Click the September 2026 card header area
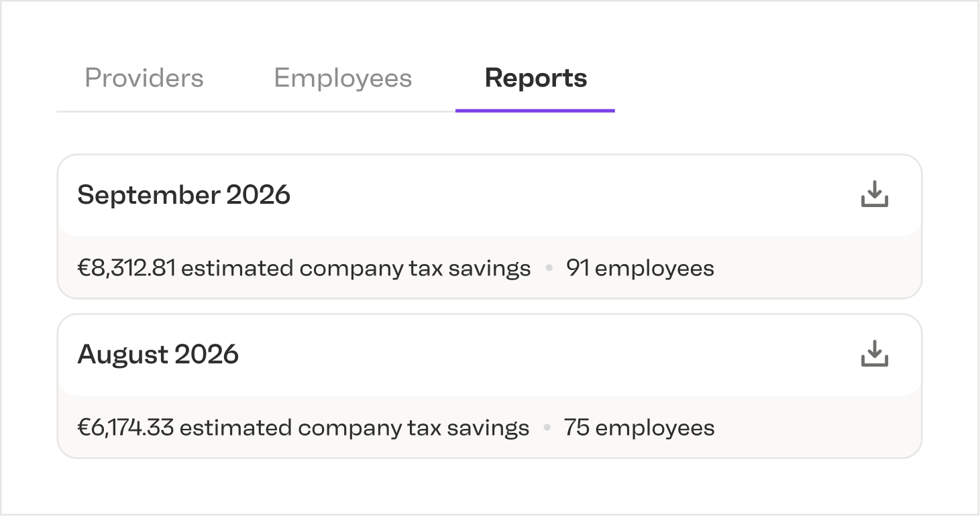This screenshot has width=980, height=516. pos(490,195)
